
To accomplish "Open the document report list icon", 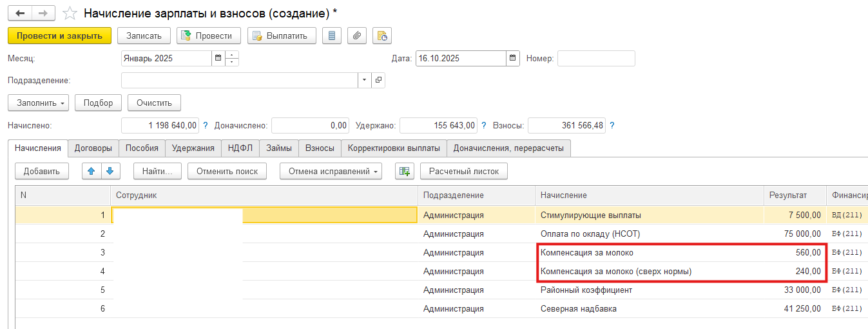I will [x=332, y=35].
